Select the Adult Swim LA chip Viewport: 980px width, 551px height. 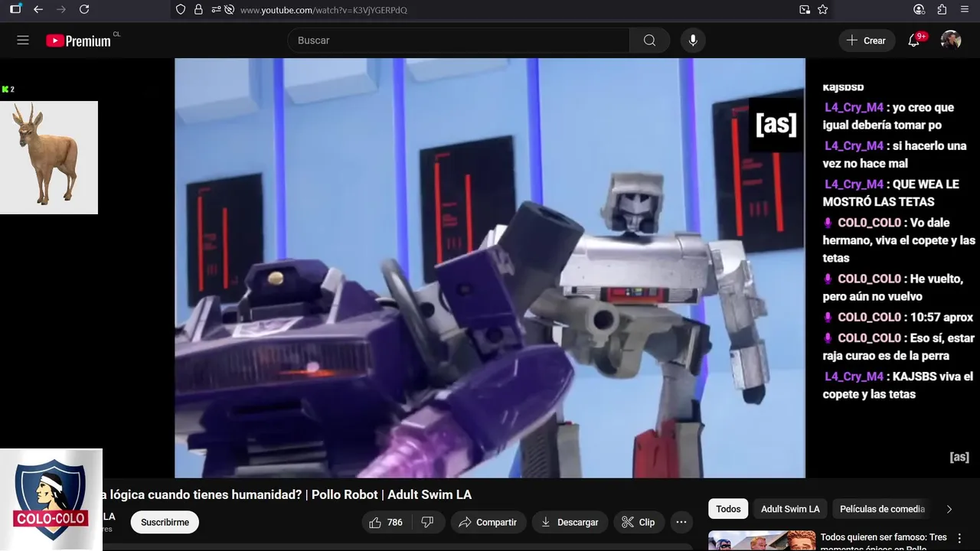(790, 509)
